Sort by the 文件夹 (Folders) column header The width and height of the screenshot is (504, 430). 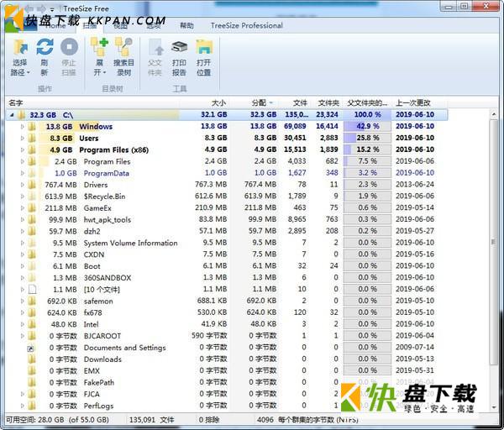[x=327, y=102]
